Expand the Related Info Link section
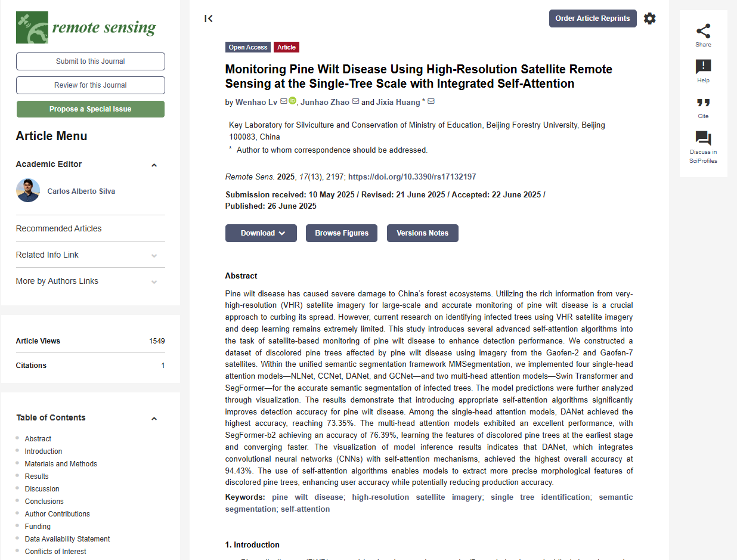The image size is (737, 560). click(x=154, y=255)
